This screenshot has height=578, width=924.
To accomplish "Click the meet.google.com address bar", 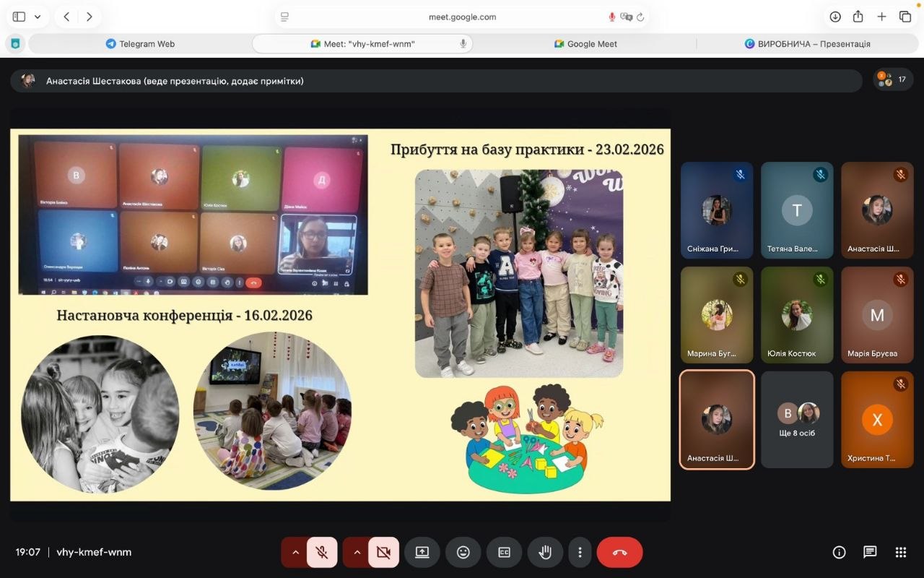I will [462, 17].
